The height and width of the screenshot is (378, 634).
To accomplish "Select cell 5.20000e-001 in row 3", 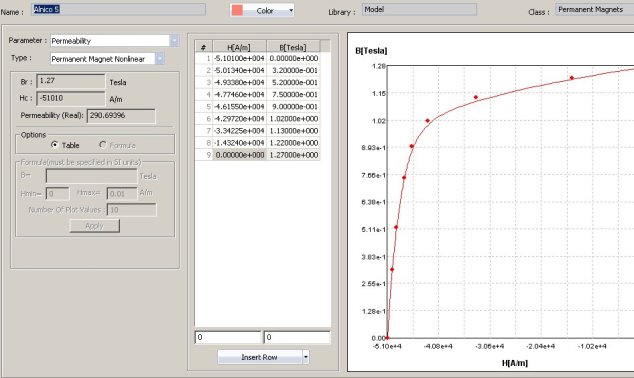I will [293, 83].
